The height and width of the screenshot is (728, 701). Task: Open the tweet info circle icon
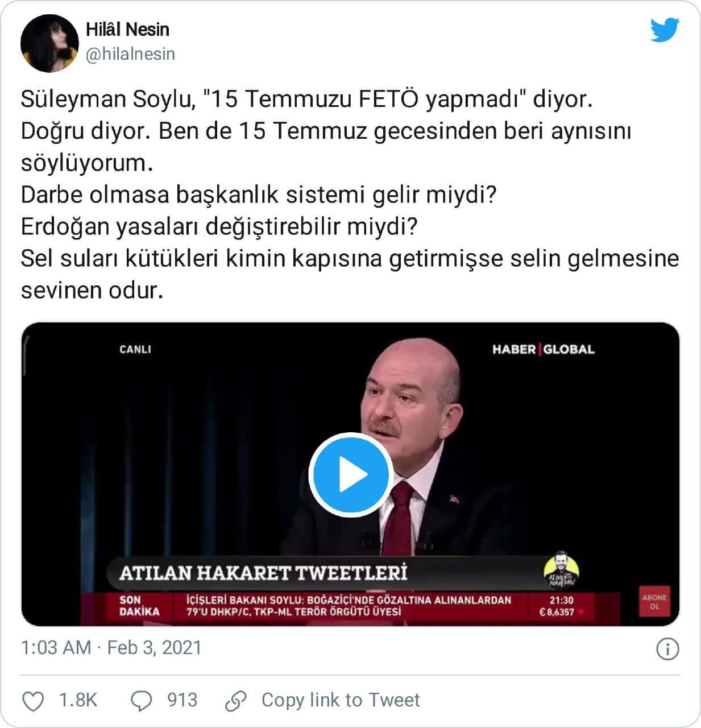point(667,649)
